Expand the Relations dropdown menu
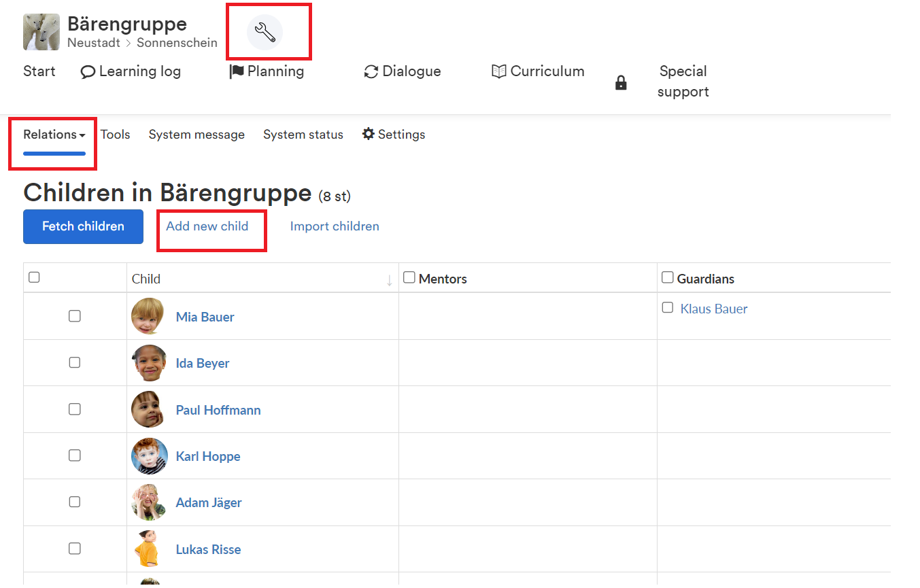The width and height of the screenshot is (920, 588). coord(54,135)
